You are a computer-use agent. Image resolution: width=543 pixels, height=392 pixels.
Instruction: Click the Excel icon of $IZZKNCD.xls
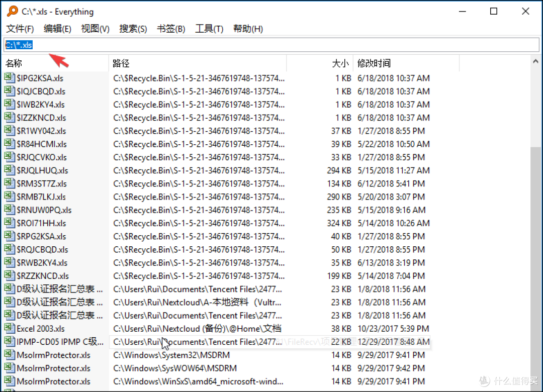click(x=10, y=118)
